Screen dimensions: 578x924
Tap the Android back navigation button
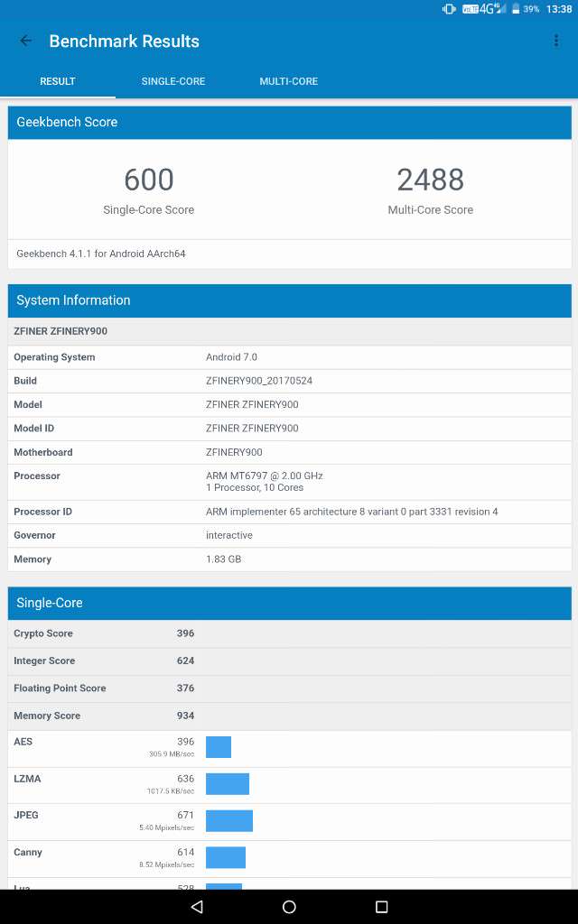coord(197,906)
